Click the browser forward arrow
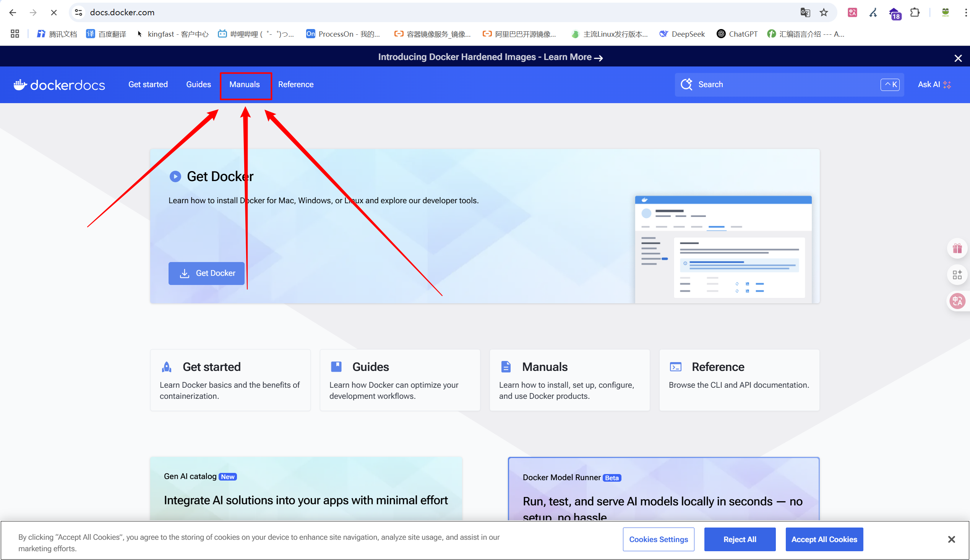Screen dimensions: 970x560 [33, 13]
